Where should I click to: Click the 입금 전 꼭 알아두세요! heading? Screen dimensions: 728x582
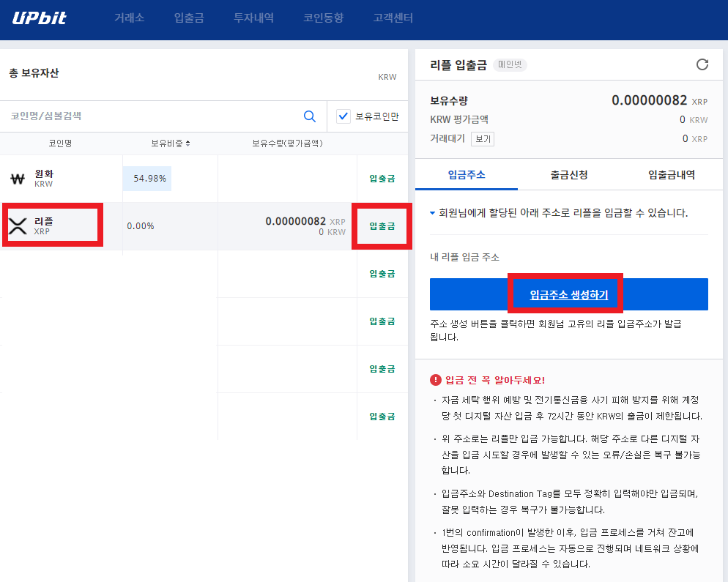(495, 380)
